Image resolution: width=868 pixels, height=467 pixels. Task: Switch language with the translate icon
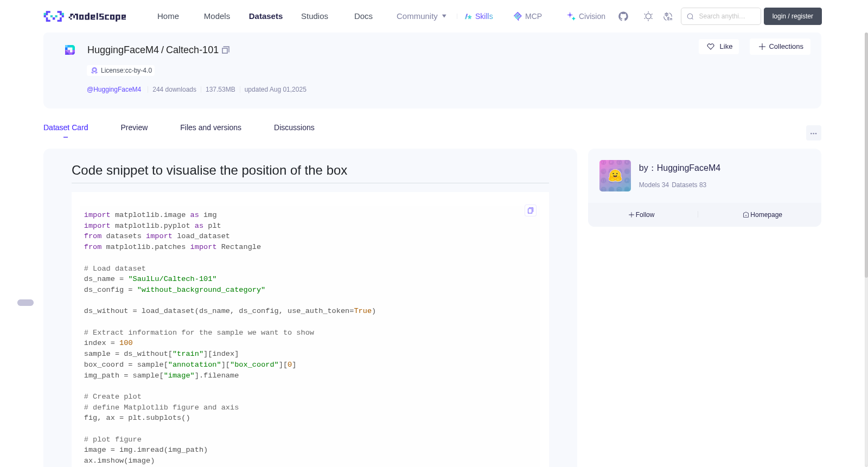pos(668,16)
